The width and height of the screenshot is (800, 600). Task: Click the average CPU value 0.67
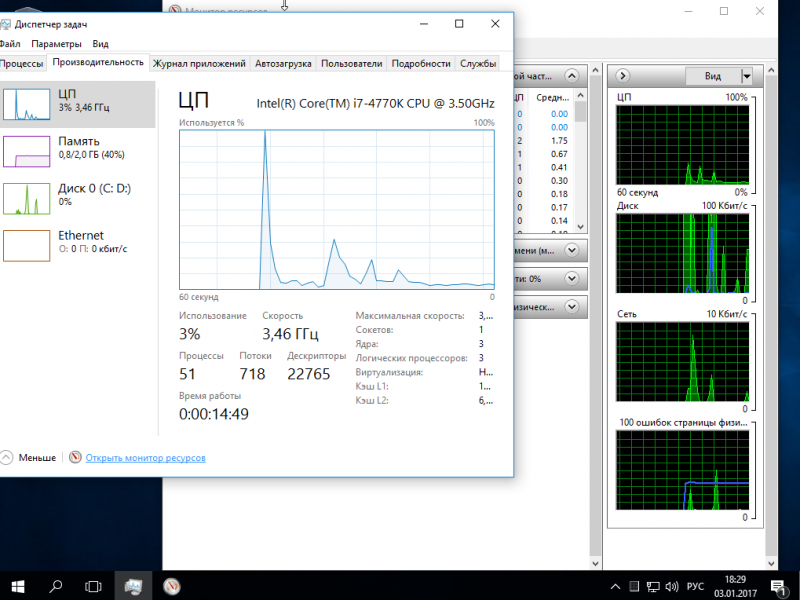(559, 154)
